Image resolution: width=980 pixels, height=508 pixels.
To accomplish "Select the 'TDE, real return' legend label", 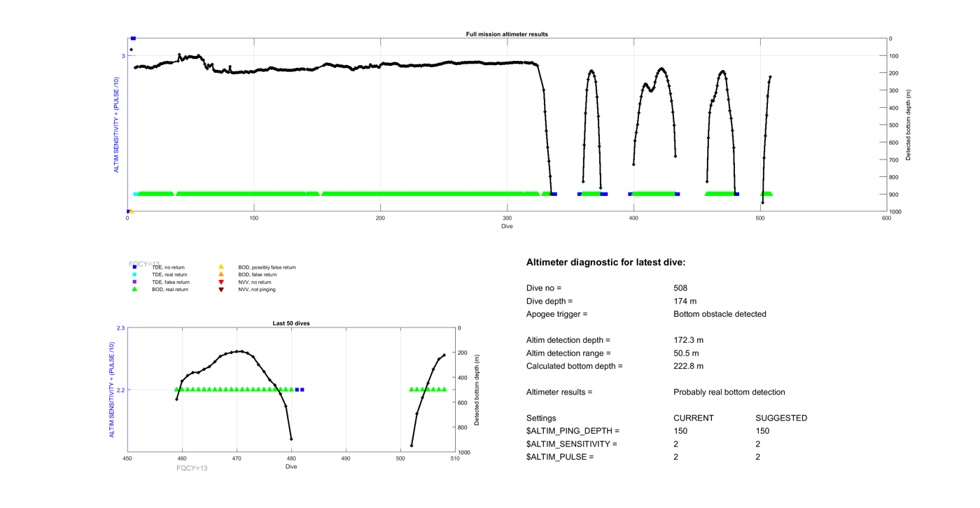I will tap(169, 275).
